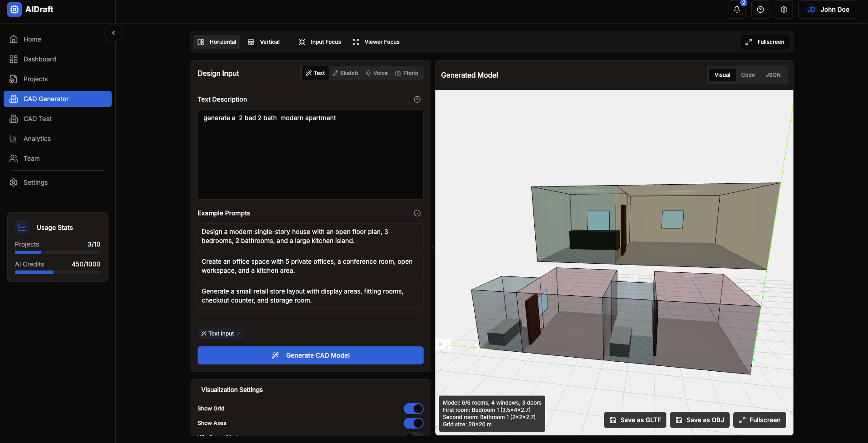Open the settings gear in the top bar
Image resolution: width=868 pixels, height=443 pixels.
[783, 9]
